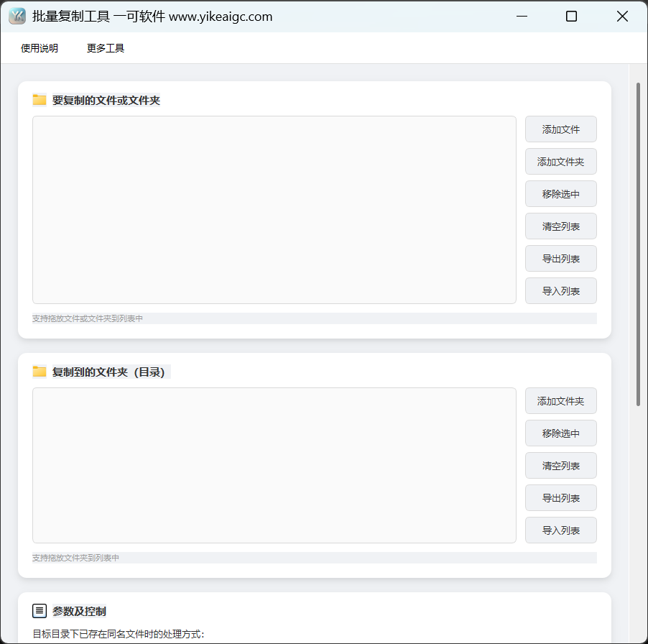Click the 复制到的文件夹（目录） heading
Viewport: 648px width, 644px height.
(108, 372)
